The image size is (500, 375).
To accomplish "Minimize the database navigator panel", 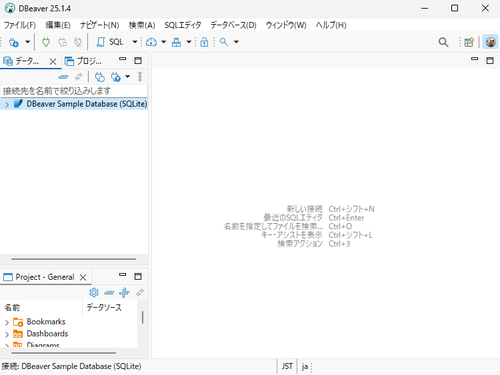I will point(123,59).
